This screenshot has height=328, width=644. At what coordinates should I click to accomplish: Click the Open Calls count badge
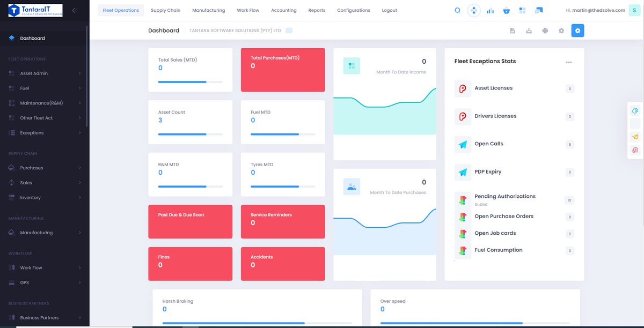pyautogui.click(x=570, y=144)
